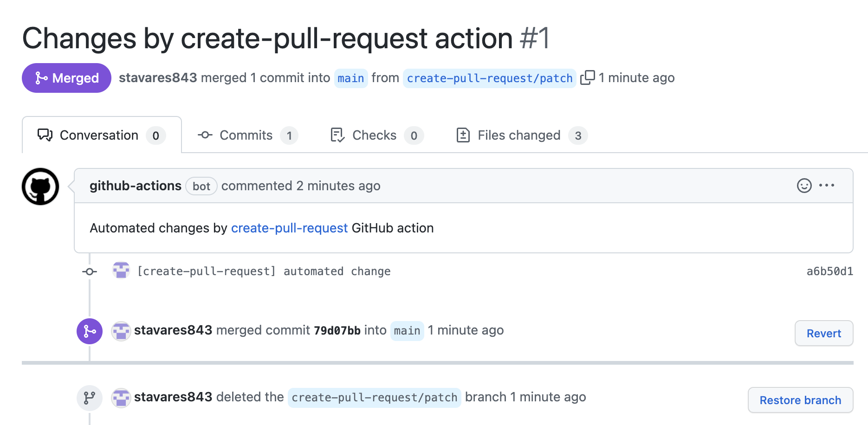Screen dimensions: 868x425
Task: Copy the branch name using the copy icon
Action: (x=589, y=77)
